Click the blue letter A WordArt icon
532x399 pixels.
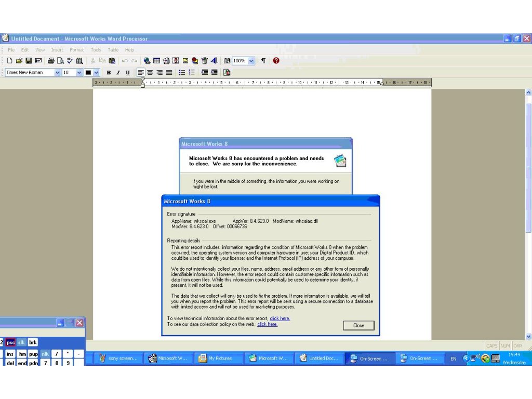tap(214, 61)
